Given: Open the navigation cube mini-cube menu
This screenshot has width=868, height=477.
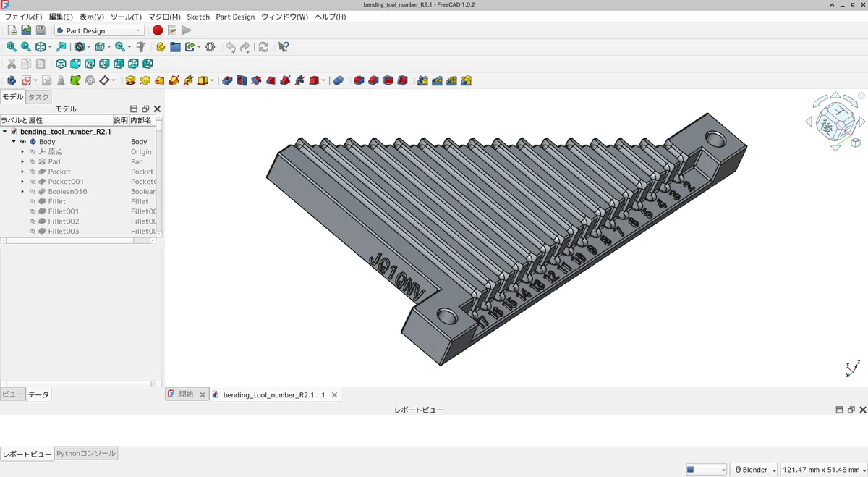Looking at the screenshot, I should 856,143.
